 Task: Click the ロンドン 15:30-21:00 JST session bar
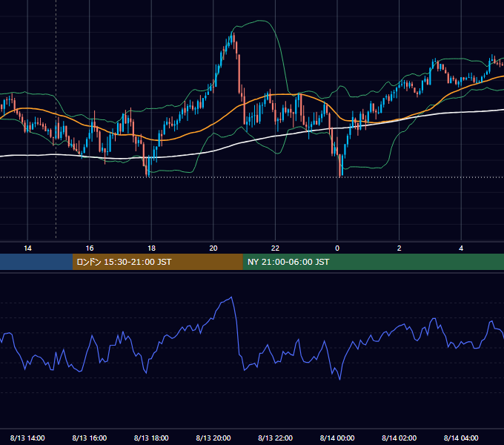tap(157, 262)
